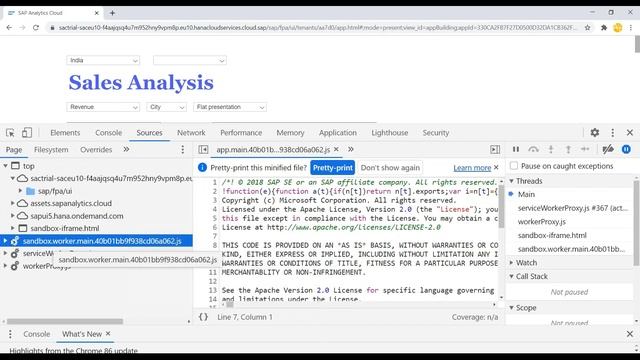Click the browser address bar URL
Viewport: 640px width, 360px height.
[318, 28]
